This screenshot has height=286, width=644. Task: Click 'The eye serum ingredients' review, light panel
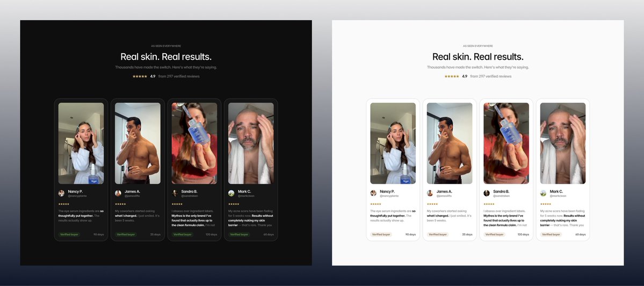393,216
